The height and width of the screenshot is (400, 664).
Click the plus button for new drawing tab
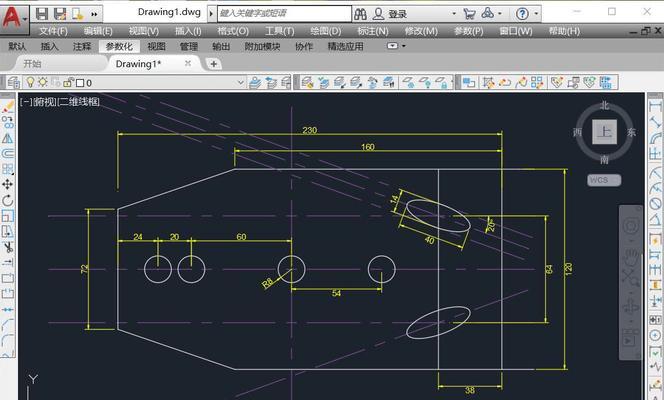pos(214,64)
